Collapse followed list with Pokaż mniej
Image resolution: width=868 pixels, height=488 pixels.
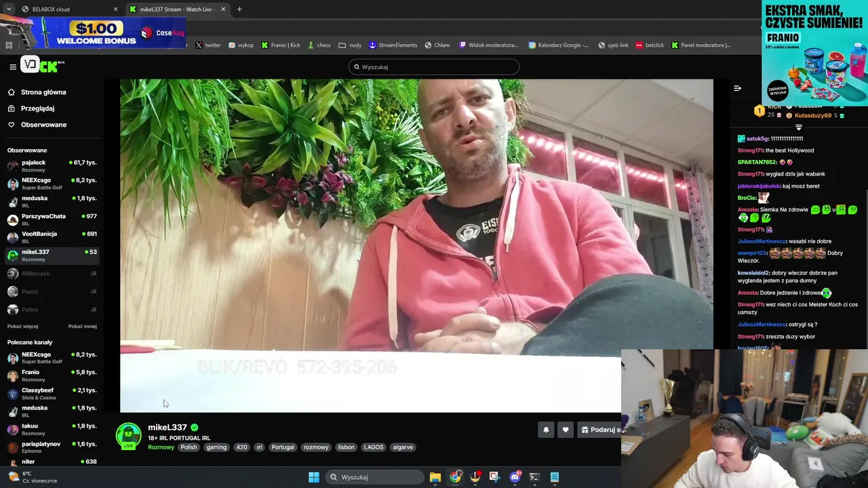point(82,326)
